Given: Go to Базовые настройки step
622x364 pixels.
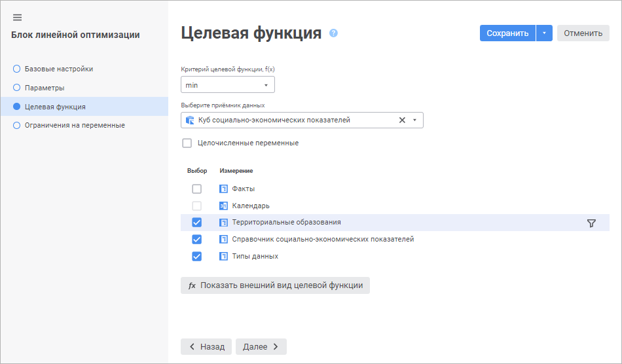Looking at the screenshot, I should [58, 69].
